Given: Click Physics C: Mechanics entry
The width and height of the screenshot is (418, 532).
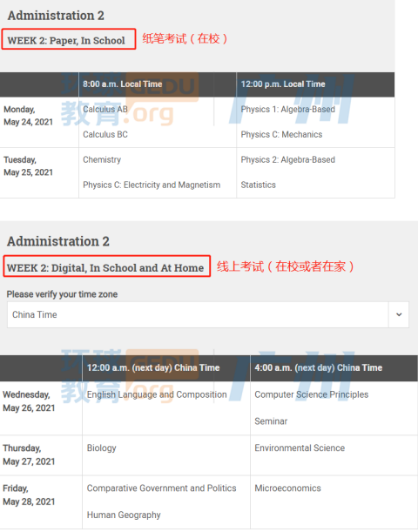Looking at the screenshot, I should [x=281, y=134].
